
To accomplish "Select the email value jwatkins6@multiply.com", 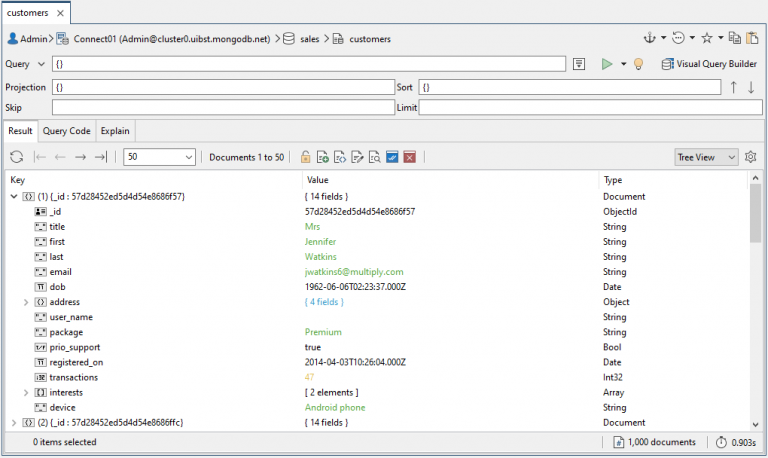I will [x=353, y=272].
